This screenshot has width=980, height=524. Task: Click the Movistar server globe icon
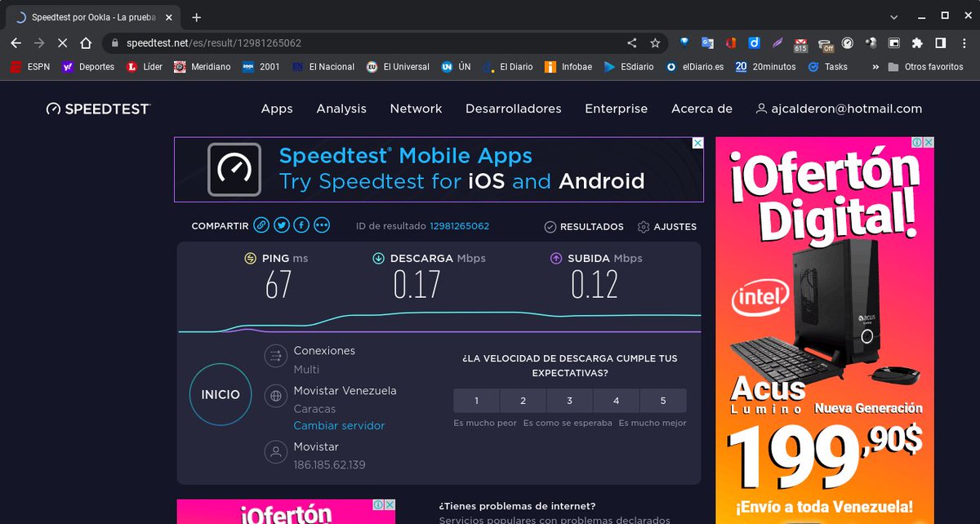[275, 397]
